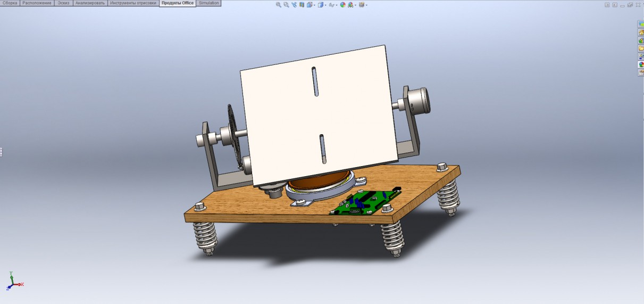
Task: Open the Эскиз tab
Action: pyautogui.click(x=63, y=3)
